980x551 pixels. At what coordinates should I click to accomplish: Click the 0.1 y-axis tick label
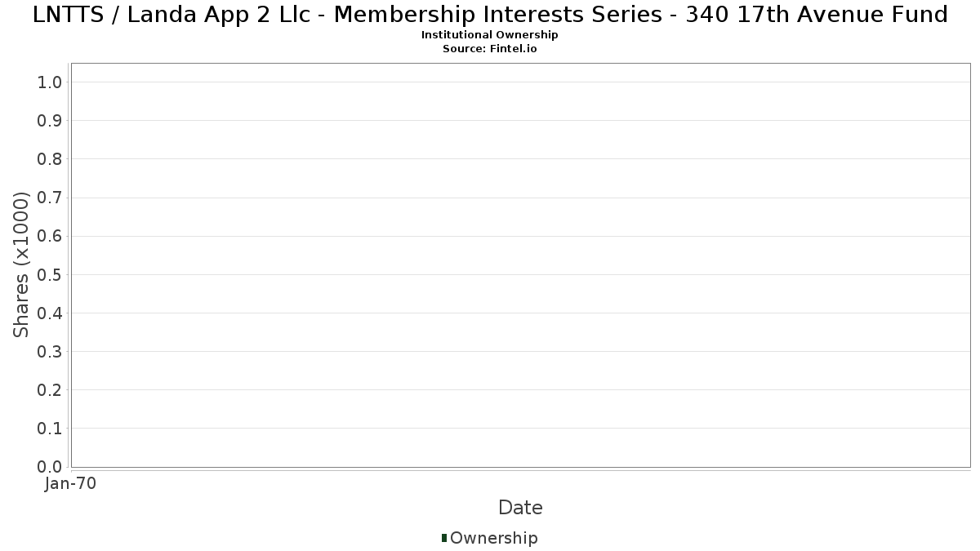50,429
